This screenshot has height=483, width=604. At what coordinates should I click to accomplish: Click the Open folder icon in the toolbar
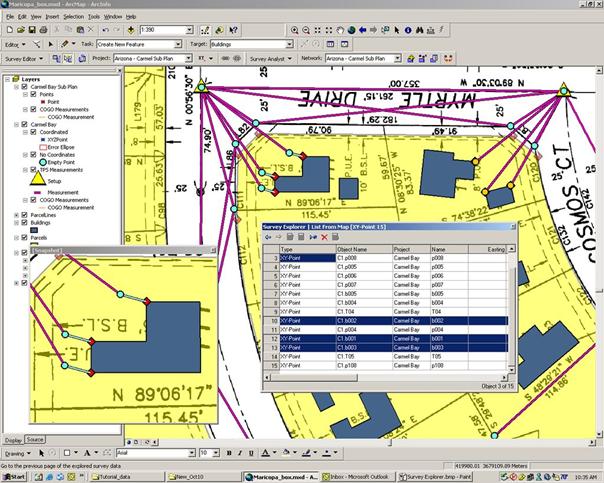tap(19, 31)
